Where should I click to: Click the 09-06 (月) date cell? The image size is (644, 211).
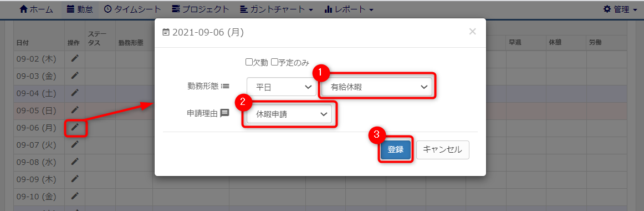pos(39,128)
